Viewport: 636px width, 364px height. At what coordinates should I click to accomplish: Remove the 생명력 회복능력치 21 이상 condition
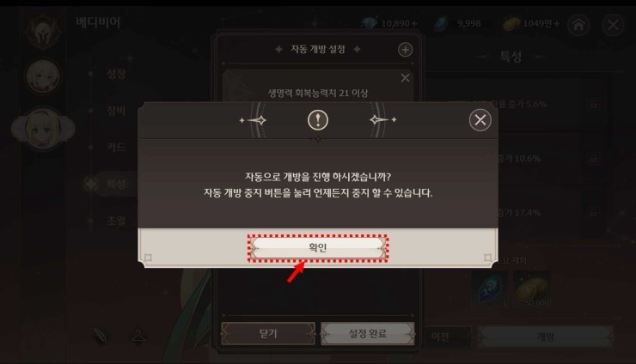point(405,78)
